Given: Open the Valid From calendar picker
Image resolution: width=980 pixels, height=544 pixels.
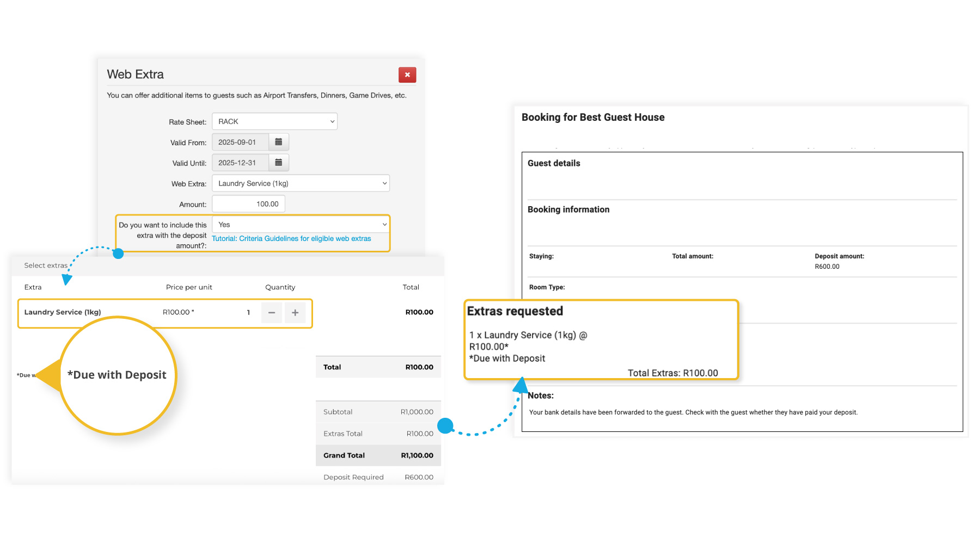Looking at the screenshot, I should tap(278, 142).
